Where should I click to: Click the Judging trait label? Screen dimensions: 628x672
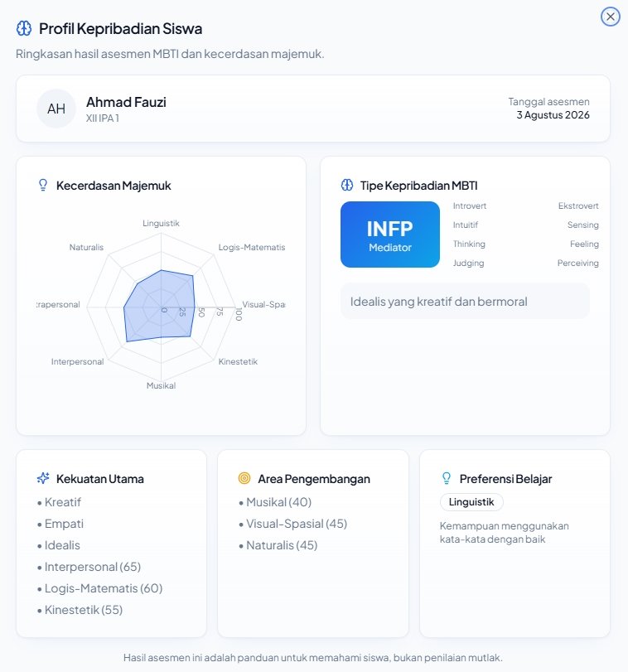[468, 263]
